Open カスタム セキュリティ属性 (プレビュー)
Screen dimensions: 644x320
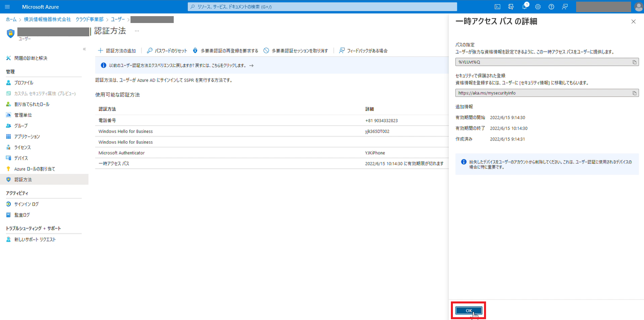44,94
